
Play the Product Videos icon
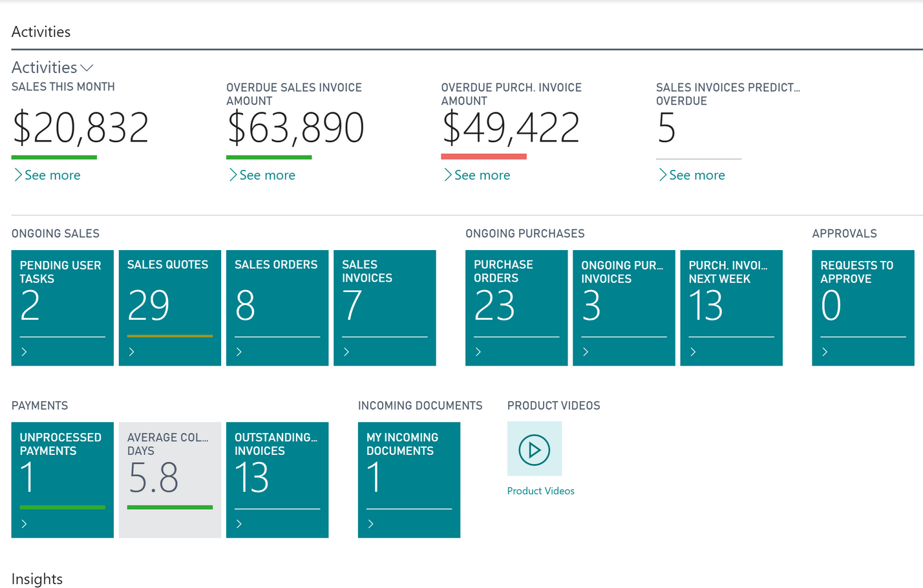click(x=535, y=449)
